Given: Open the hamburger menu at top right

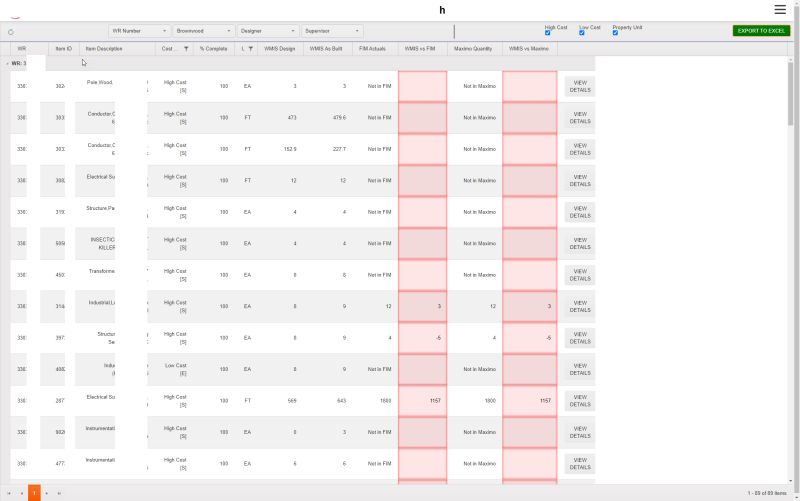Looking at the screenshot, I should (780, 9).
